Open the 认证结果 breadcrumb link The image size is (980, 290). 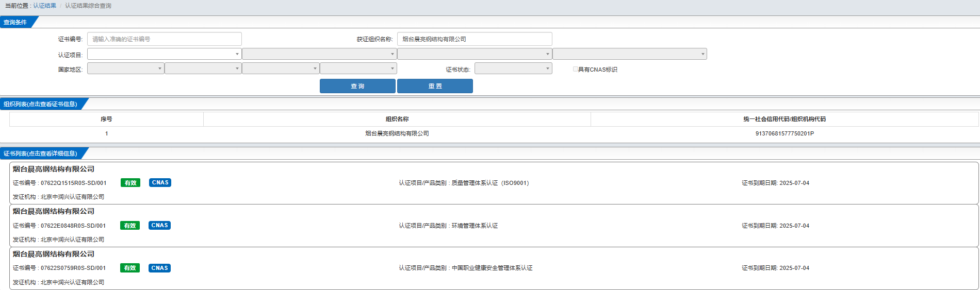tap(45, 6)
